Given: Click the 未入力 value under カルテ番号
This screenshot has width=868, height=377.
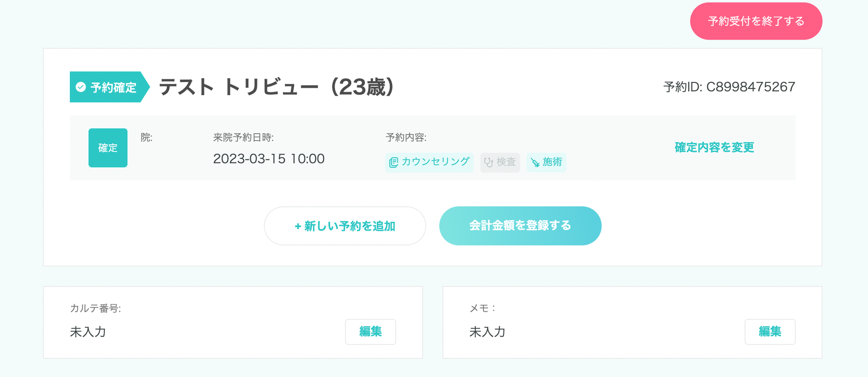Looking at the screenshot, I should pyautogui.click(x=88, y=332).
